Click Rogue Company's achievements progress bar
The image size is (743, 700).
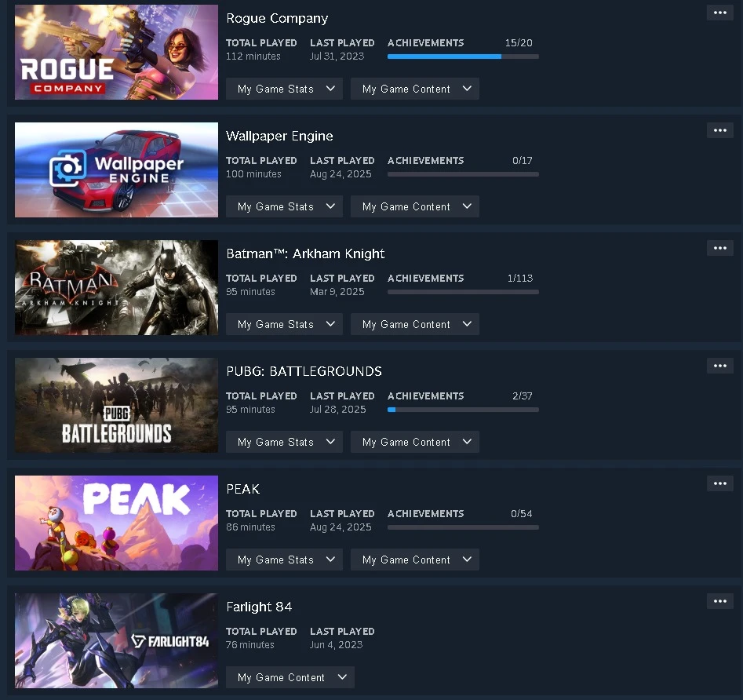tap(463, 57)
